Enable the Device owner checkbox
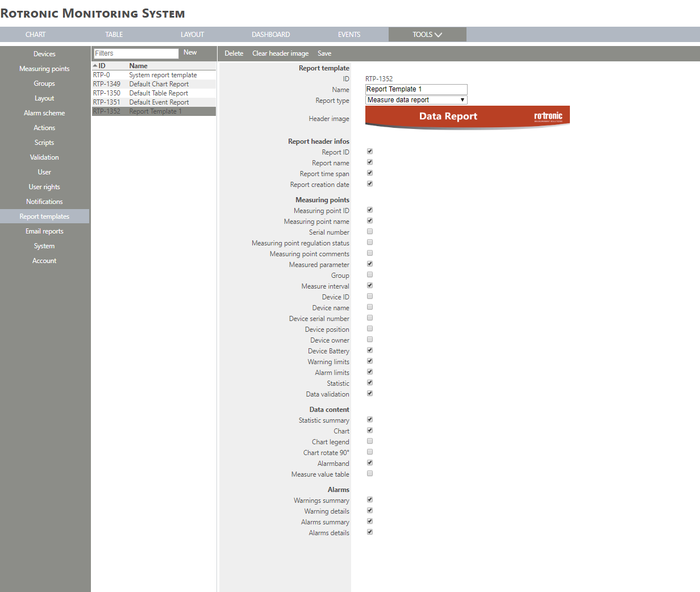Screen dimensions: 700x592 (x=370, y=339)
